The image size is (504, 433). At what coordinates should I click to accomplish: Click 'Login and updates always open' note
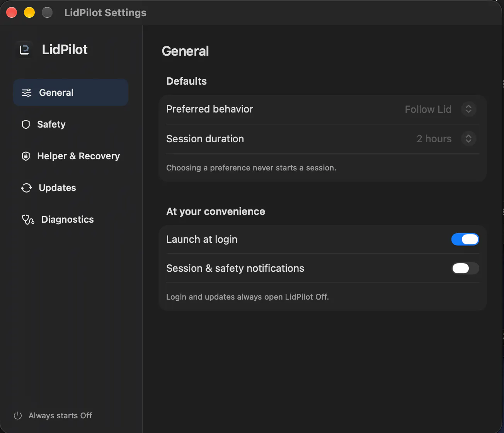tap(247, 297)
